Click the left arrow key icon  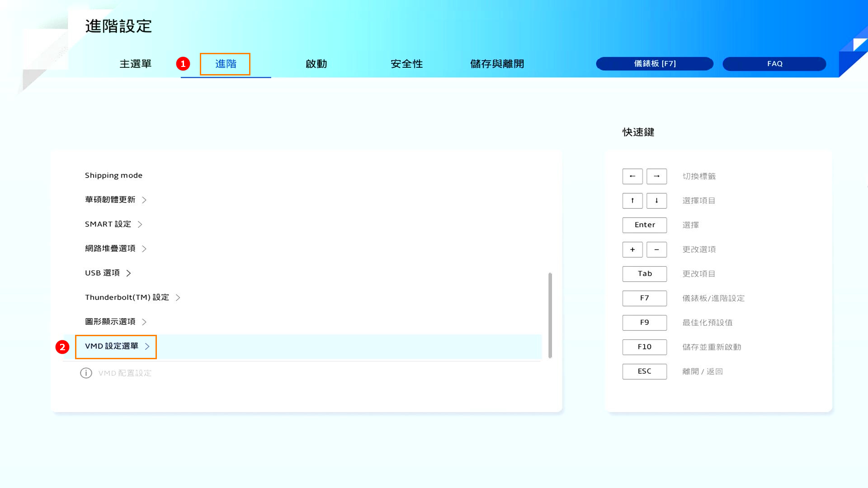[x=632, y=176]
